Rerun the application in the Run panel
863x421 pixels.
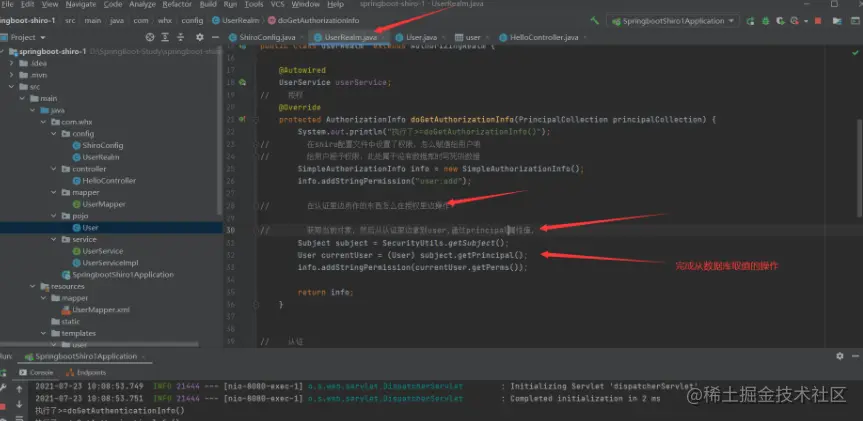[3, 373]
